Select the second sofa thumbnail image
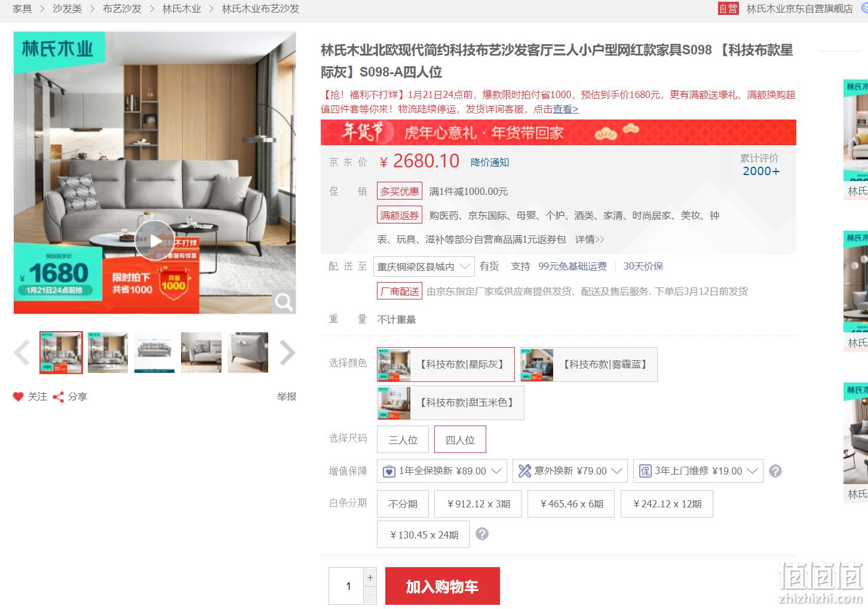 tap(108, 353)
